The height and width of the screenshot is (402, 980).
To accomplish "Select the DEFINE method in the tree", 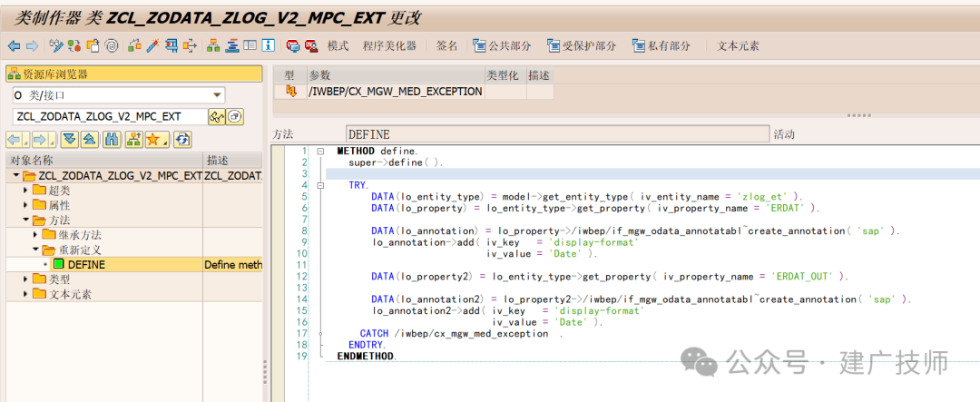I will click(86, 264).
